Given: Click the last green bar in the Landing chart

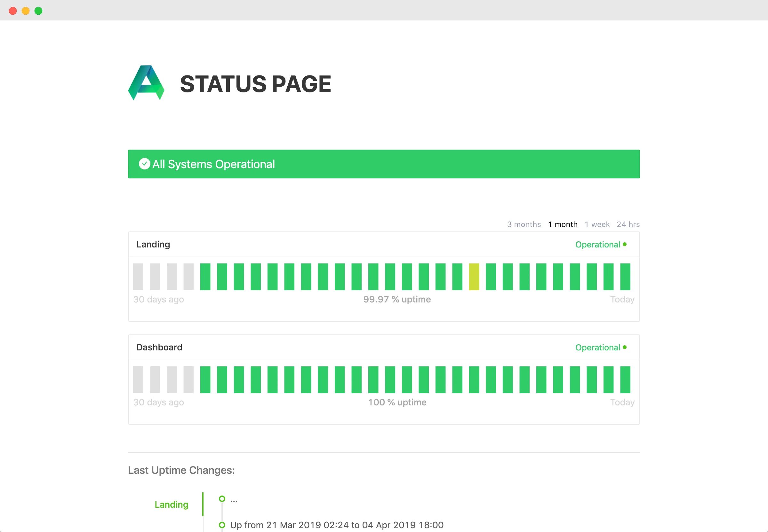Looking at the screenshot, I should click(625, 277).
